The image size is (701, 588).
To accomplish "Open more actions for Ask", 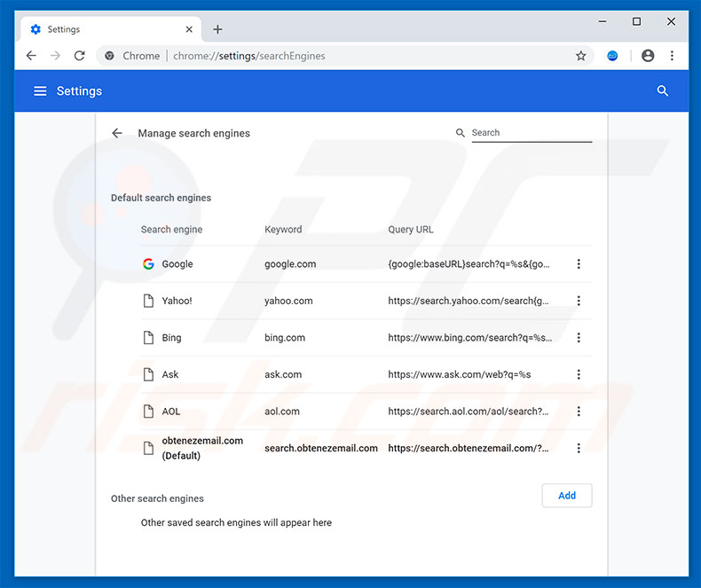I will coord(579,374).
